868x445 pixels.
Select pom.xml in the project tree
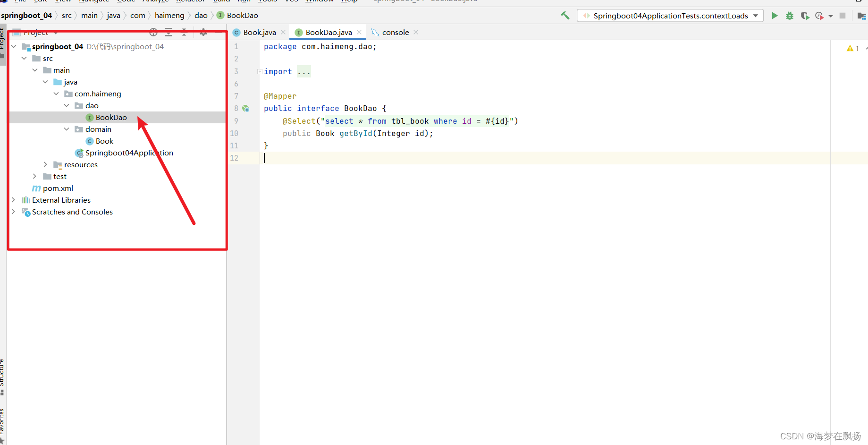tap(58, 188)
